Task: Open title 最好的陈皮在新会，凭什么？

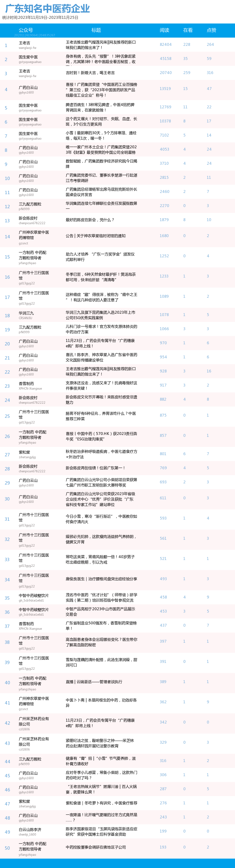Action: point(90,220)
